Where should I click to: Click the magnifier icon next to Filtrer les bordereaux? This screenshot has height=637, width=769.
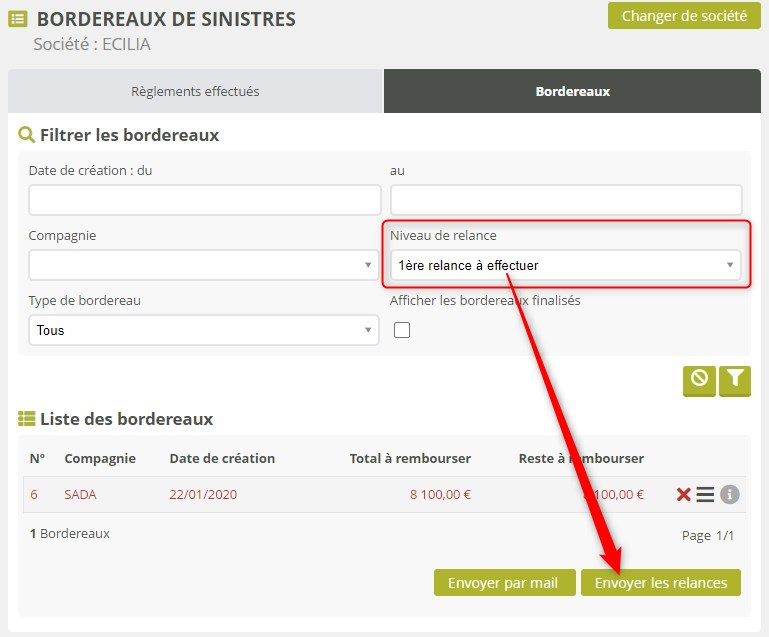(27, 134)
